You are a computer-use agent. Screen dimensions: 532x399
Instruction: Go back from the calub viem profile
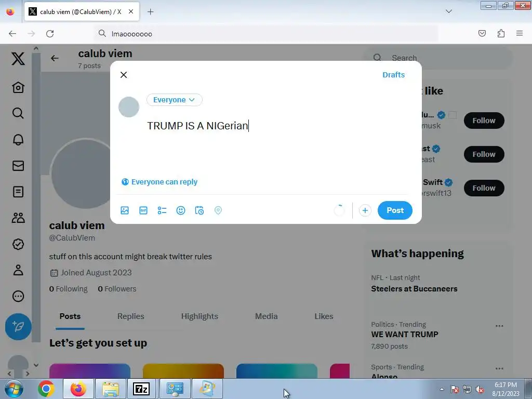pos(55,58)
